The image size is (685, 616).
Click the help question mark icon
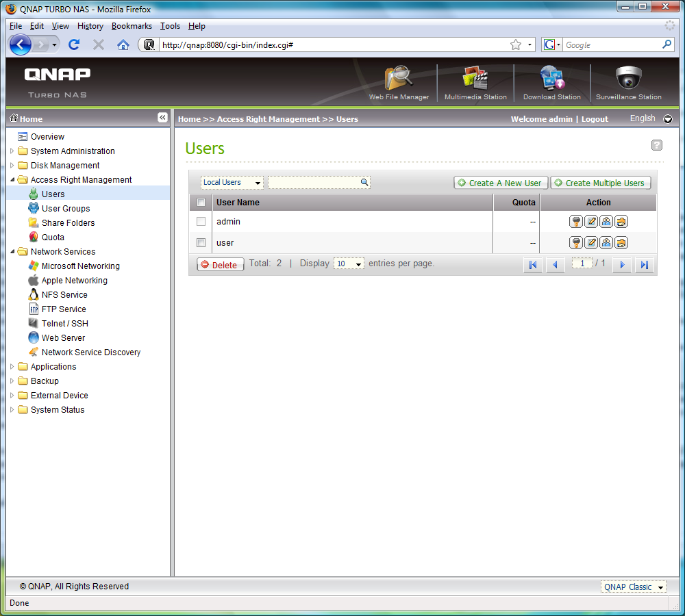[x=657, y=145]
